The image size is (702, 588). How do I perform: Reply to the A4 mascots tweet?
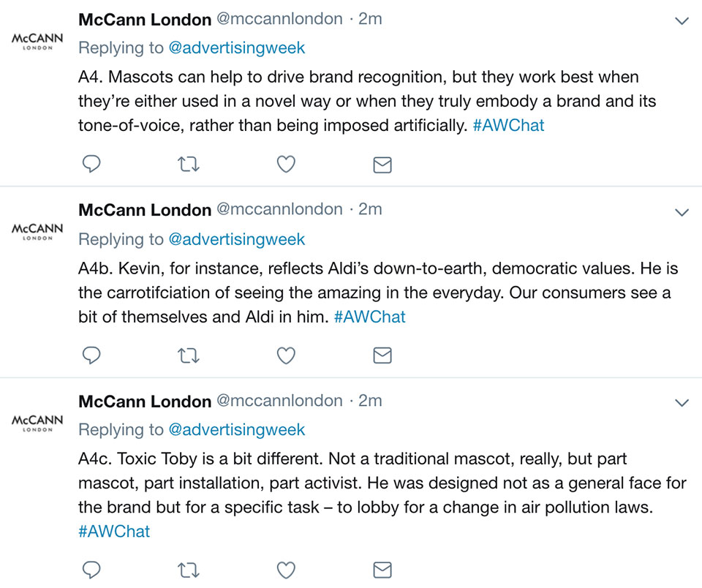click(91, 164)
